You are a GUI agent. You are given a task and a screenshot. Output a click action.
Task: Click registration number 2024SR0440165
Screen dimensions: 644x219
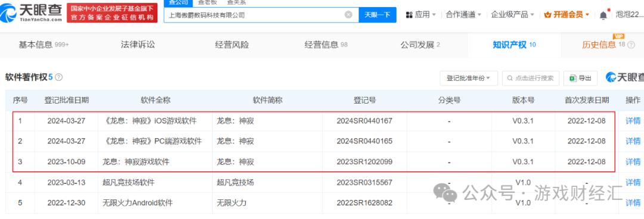pos(364,141)
